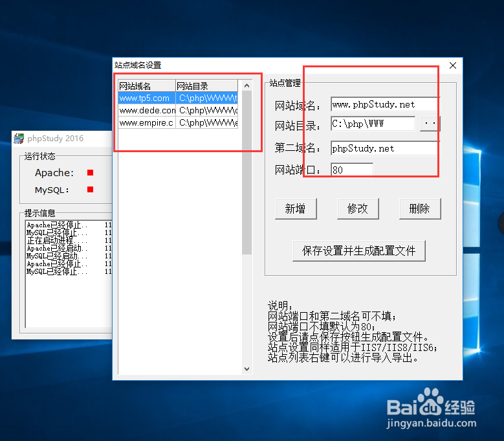
Task: Click the dede site directory cell
Action: pos(207,110)
